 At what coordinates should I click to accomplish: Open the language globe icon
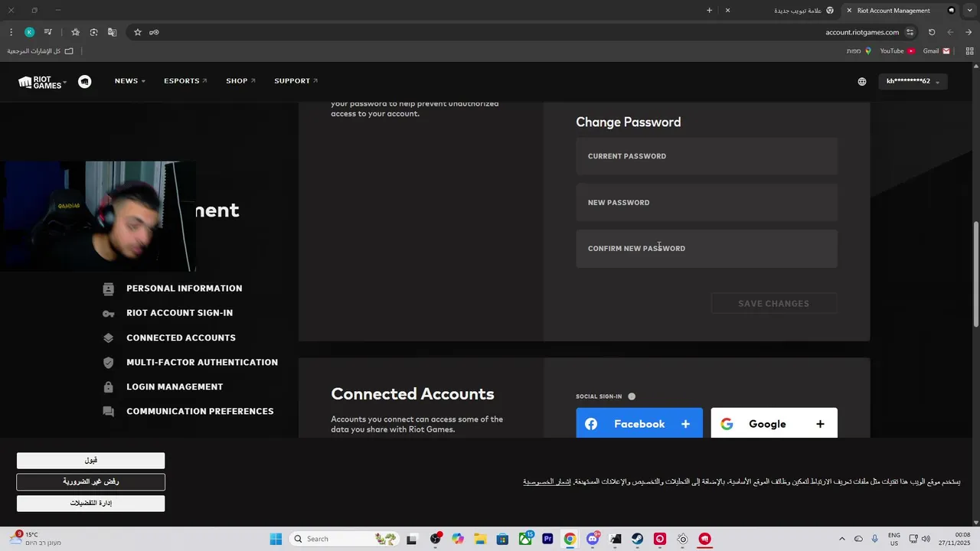[862, 82]
